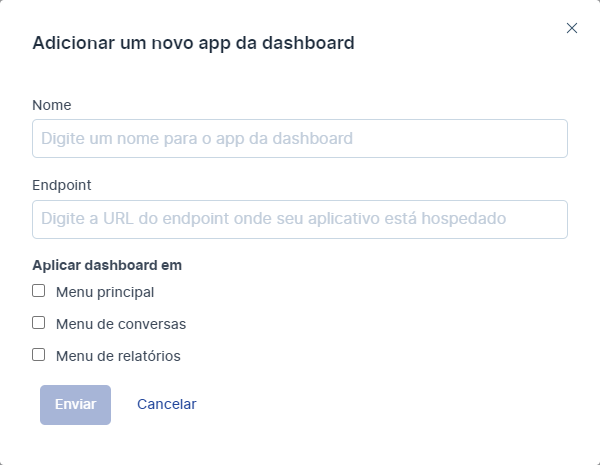
Task: Tick the Menu de conversas checkbox
Action: (39, 323)
